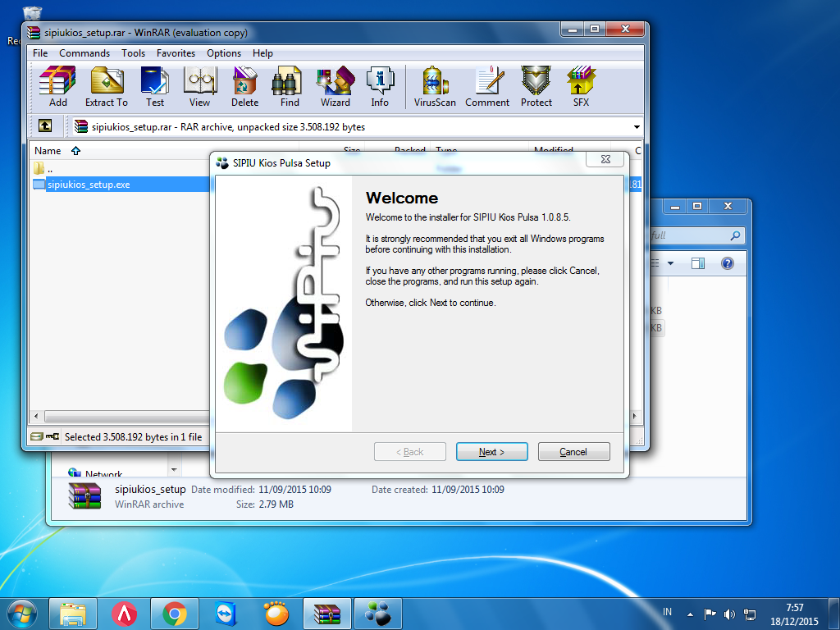Click the search magnifier in the Explorer window
Image resolution: width=840 pixels, height=630 pixels.
[735, 235]
